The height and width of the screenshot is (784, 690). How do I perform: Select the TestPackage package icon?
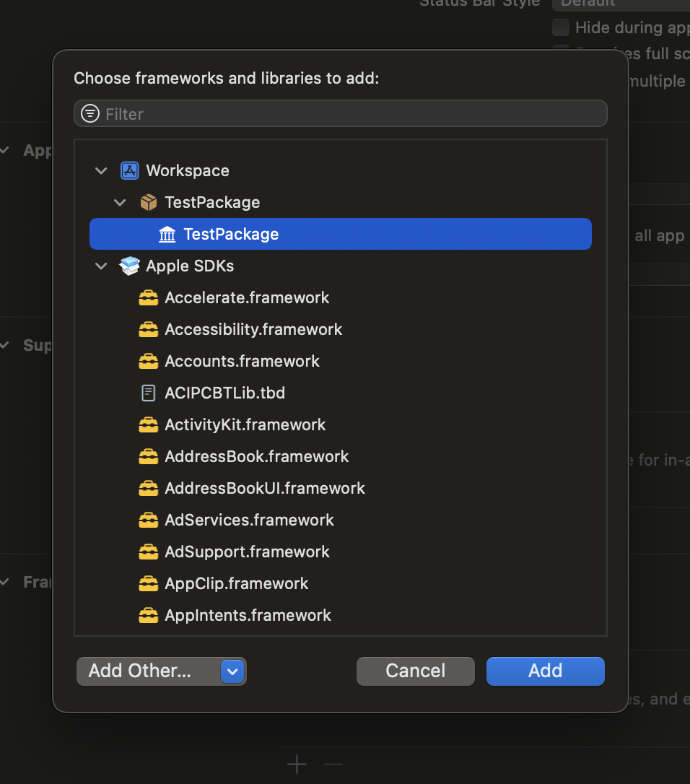(148, 202)
